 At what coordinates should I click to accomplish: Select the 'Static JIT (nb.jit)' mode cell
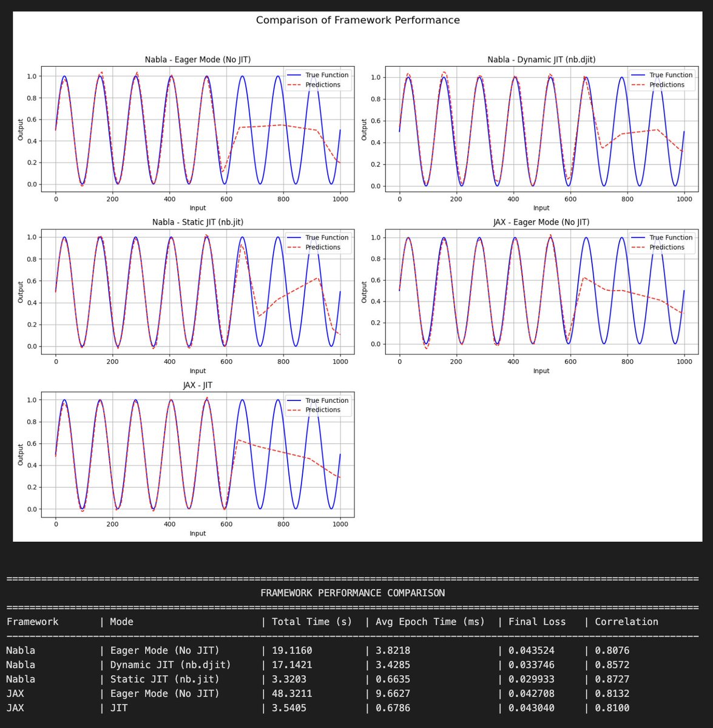[x=164, y=679]
